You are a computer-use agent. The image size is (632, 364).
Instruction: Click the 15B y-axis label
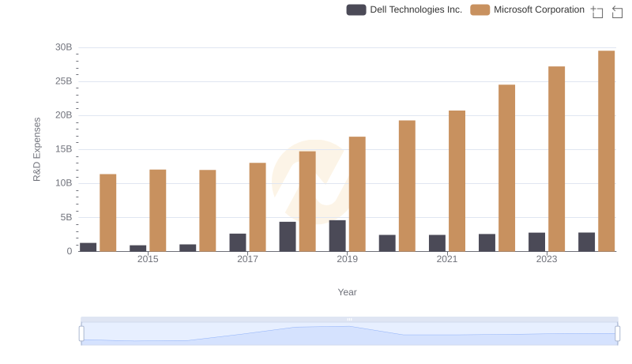coord(64,149)
